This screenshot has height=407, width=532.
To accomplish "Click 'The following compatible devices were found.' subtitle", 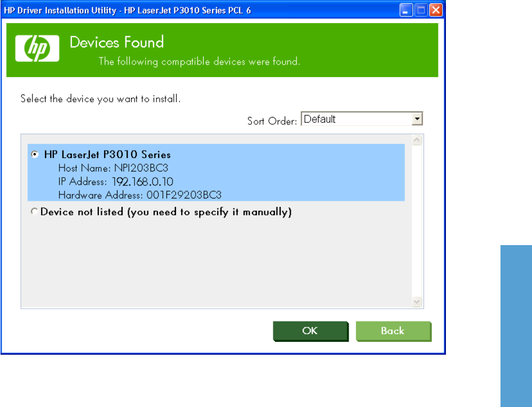I will [200, 62].
